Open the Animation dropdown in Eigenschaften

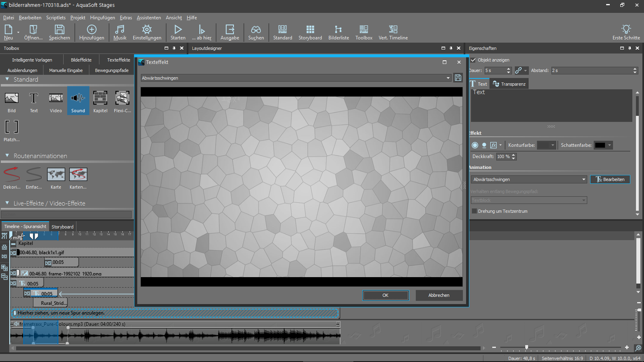[529, 179]
